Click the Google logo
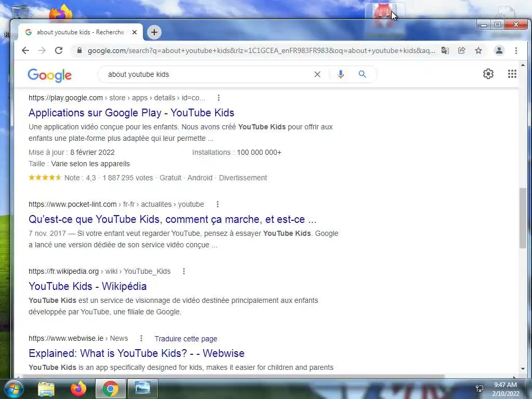The width and height of the screenshot is (532, 399). click(49, 75)
